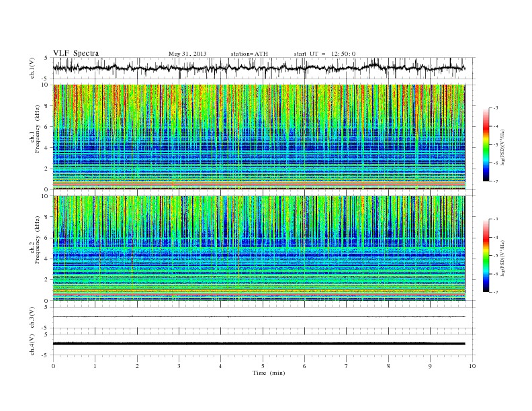The image size is (532, 411).
Task: Click the "-7" tick on ch.2 color bar
Action: (496, 292)
